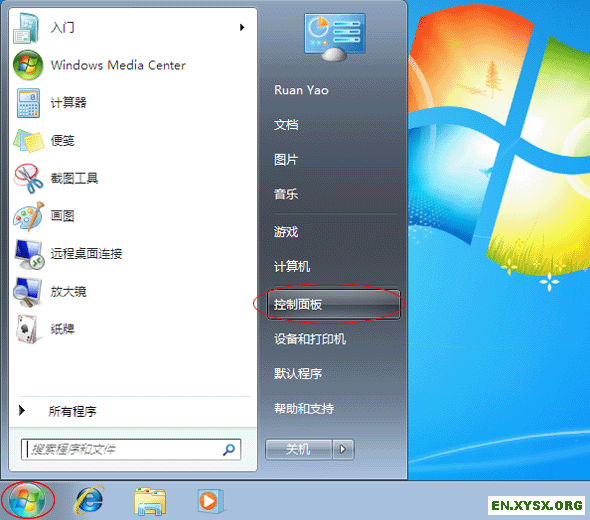Open Devices and Printers (设备和打印机)
Viewport: 590px width, 520px height.
(x=310, y=339)
